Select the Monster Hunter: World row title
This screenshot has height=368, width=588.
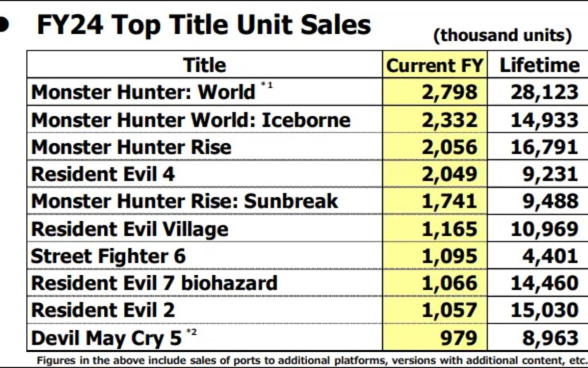pyautogui.click(x=143, y=92)
